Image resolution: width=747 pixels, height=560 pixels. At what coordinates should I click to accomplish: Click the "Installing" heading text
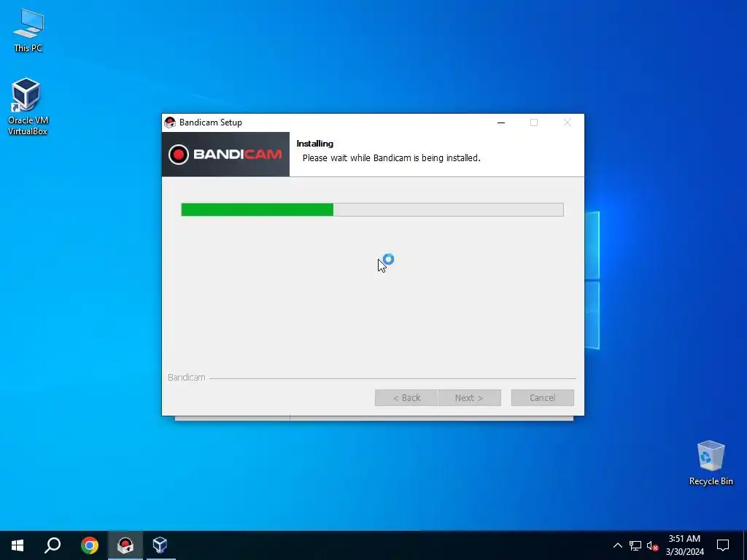tap(315, 144)
